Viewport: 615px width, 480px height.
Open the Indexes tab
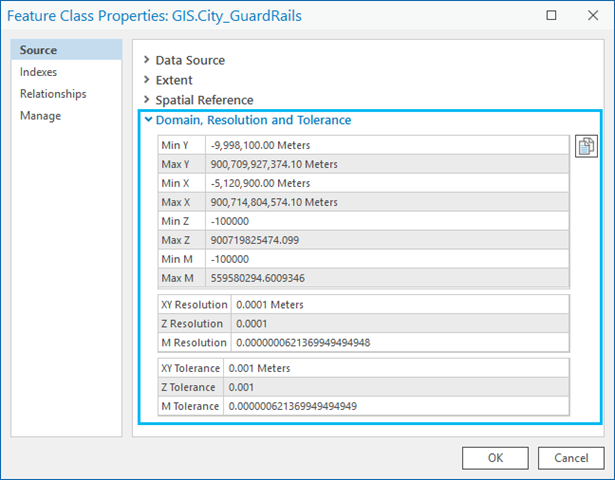tap(38, 72)
